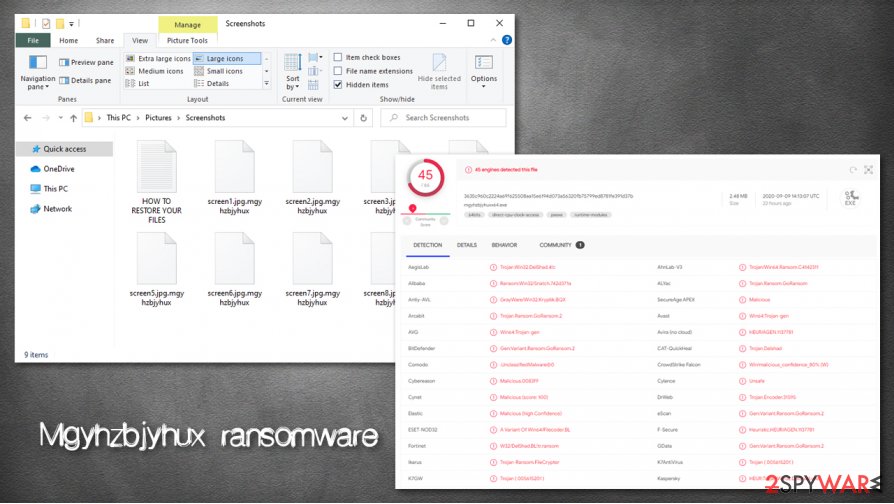Open the Group by dropdown icon
Viewport: 894px width, 504px height.
pos(315,58)
